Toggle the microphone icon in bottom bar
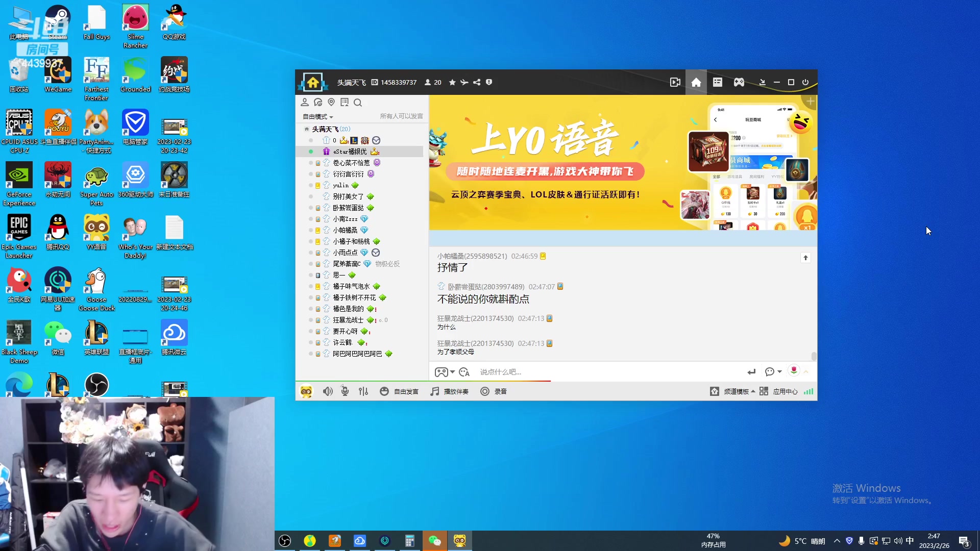The width and height of the screenshot is (980, 551). [345, 391]
